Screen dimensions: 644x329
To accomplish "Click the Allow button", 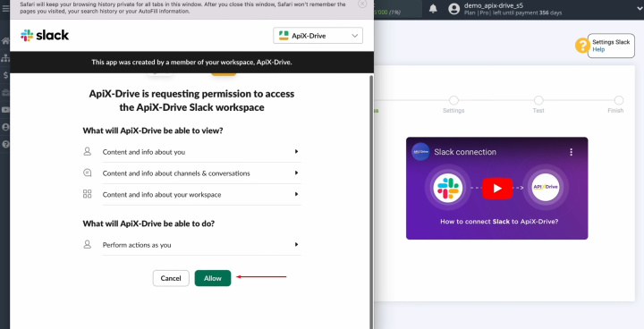I will pyautogui.click(x=213, y=278).
